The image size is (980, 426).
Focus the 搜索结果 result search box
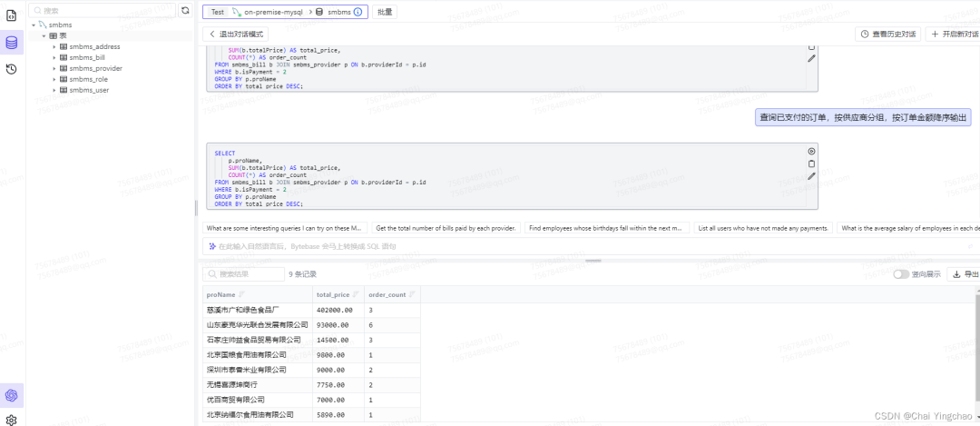click(x=243, y=274)
